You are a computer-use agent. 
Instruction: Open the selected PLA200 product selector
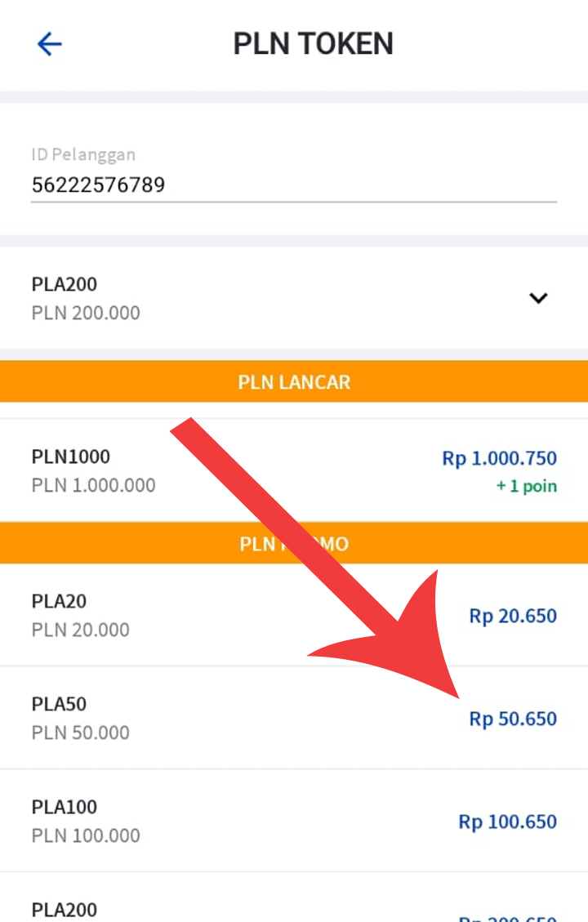click(x=245, y=298)
